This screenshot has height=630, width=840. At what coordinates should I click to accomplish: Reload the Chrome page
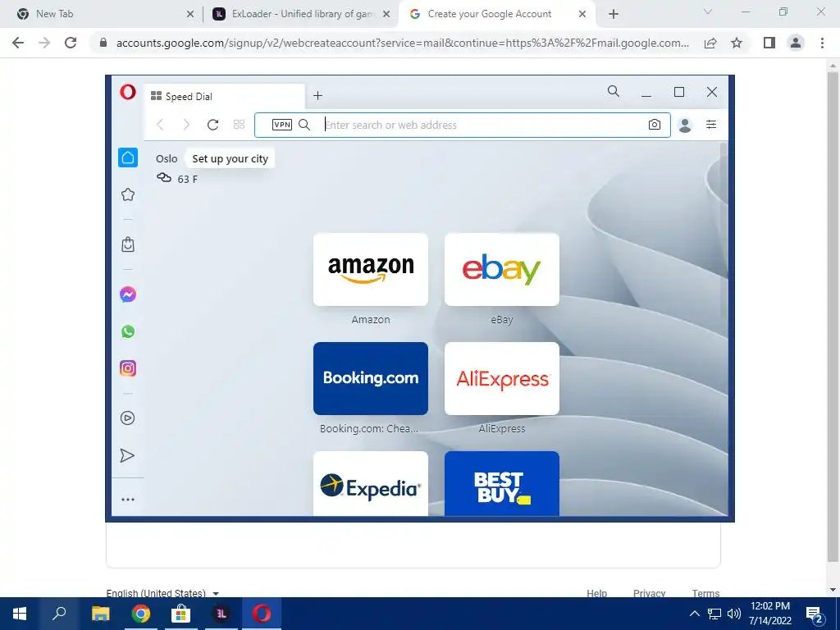tap(71, 43)
